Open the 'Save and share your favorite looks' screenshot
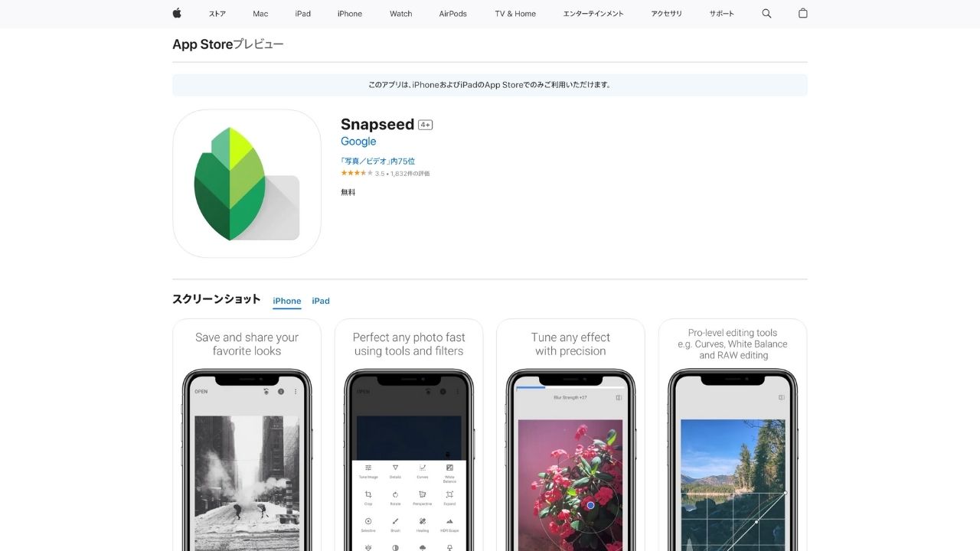This screenshot has height=551, width=980. click(247, 435)
